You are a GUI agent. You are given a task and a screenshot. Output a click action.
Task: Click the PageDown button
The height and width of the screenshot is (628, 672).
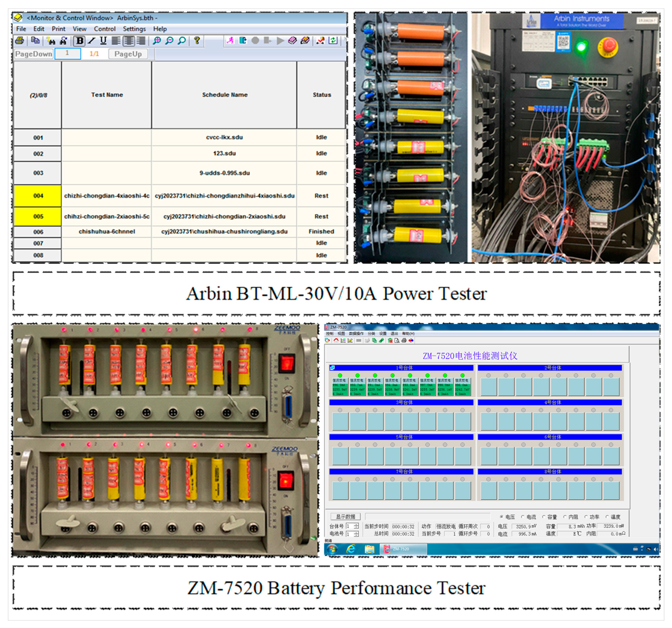pos(33,54)
